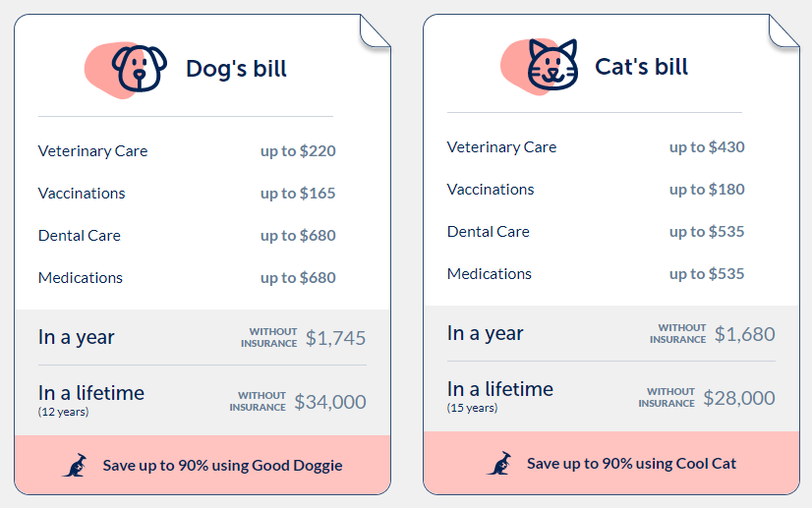
Task: Click cat Vaccinations up to $180 amount
Action: tap(707, 190)
